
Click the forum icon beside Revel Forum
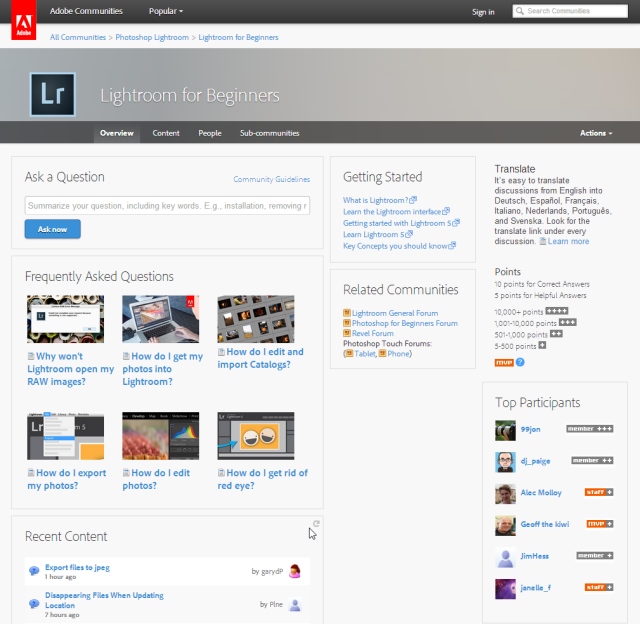click(347, 333)
